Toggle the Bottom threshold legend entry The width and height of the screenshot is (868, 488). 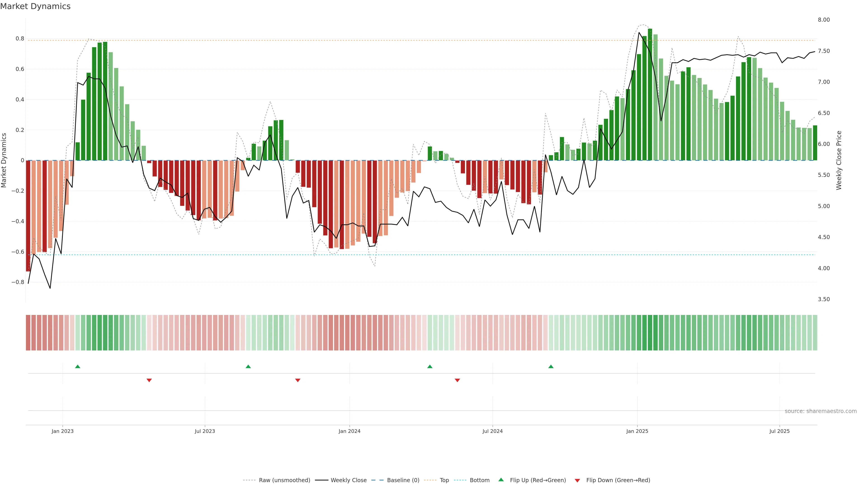coord(479,480)
